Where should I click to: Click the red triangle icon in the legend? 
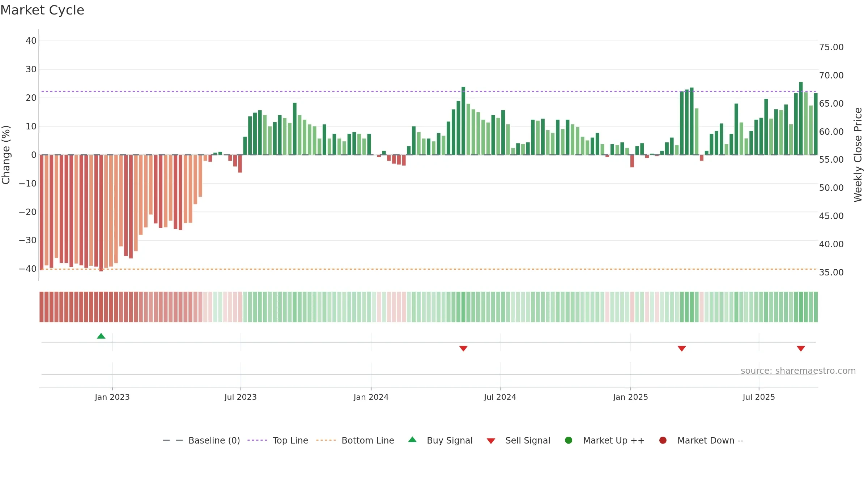pos(491,441)
